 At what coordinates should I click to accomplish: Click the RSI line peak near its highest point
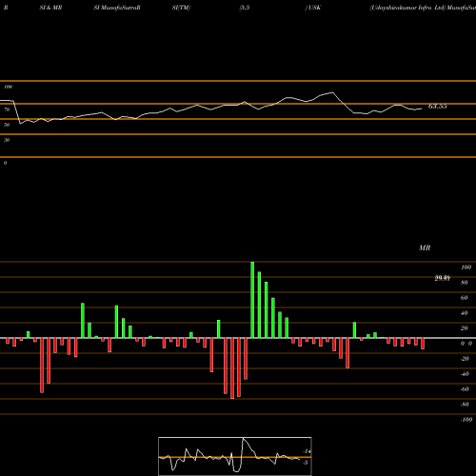tap(333, 92)
